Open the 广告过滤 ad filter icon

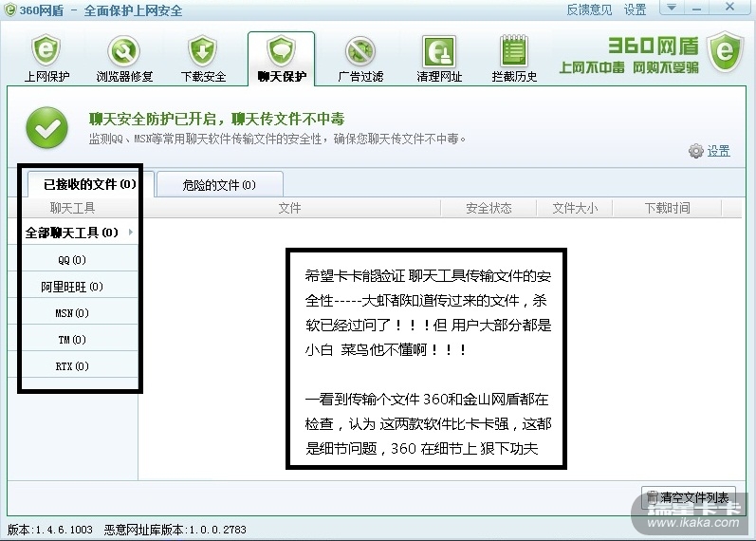[360, 50]
